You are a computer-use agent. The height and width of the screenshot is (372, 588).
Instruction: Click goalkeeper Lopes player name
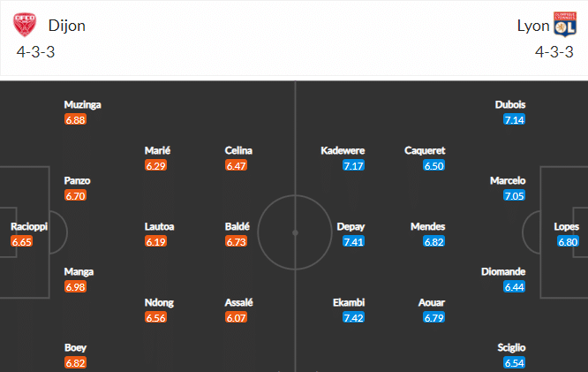coord(566,226)
